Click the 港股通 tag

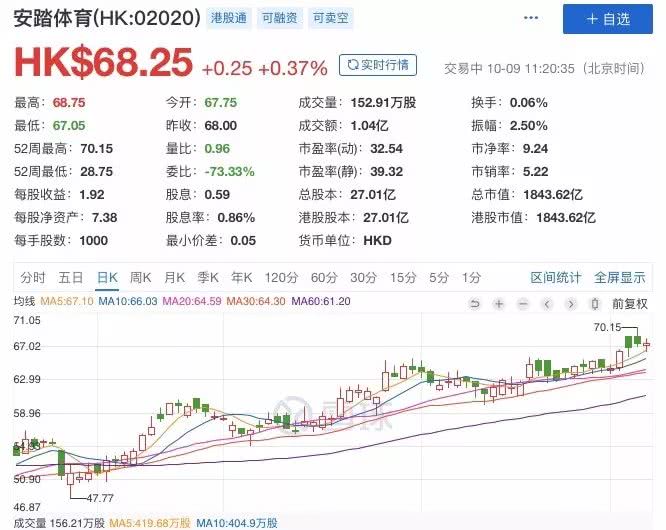pos(229,18)
